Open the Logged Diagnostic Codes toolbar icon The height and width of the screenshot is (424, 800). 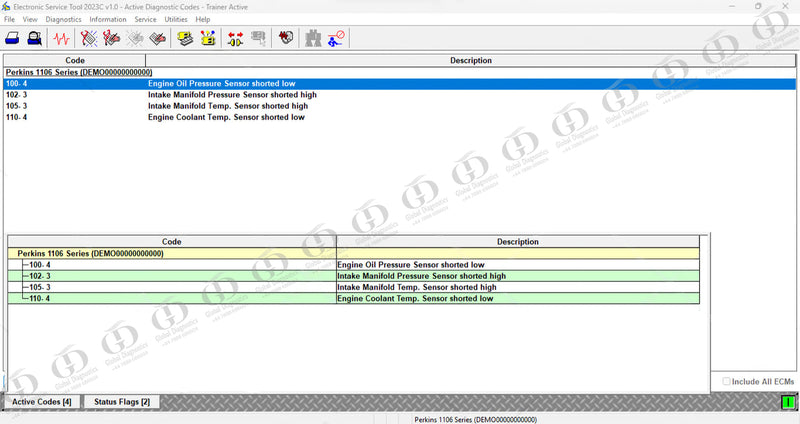click(111, 38)
